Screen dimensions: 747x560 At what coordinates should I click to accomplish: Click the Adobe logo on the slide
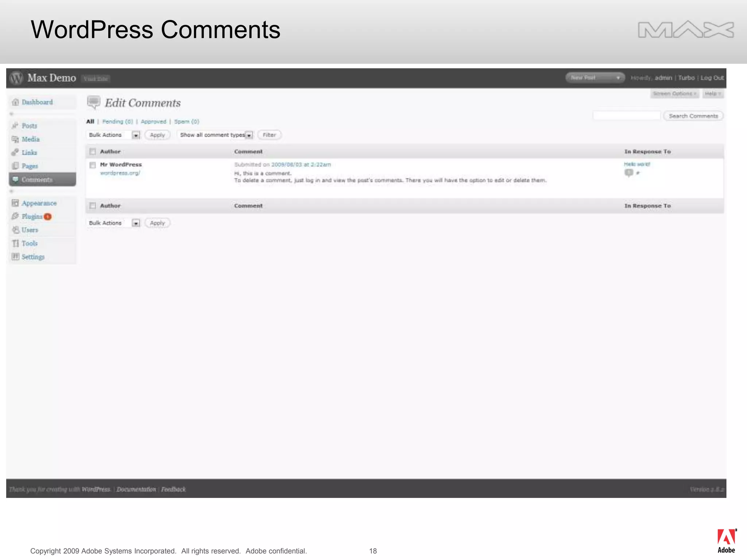click(726, 541)
